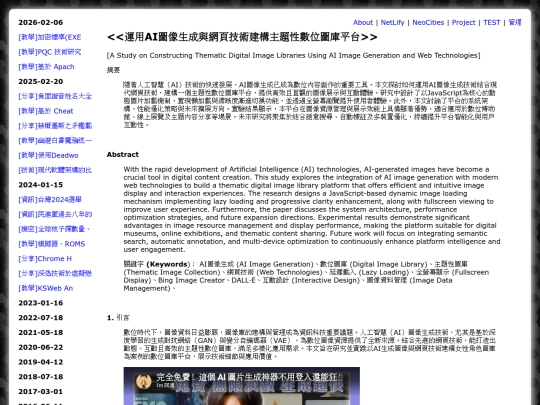Open the [分享] article just above KSWeb
Image resolution: width=540 pixels, height=405 pixels.
(55, 273)
